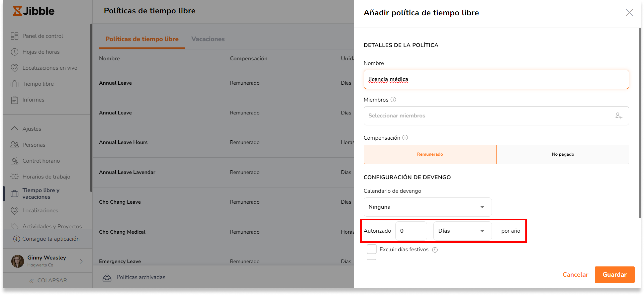The height and width of the screenshot is (295, 644).
Task: Open Localizaciones en vivo menu item
Action: pos(50,68)
